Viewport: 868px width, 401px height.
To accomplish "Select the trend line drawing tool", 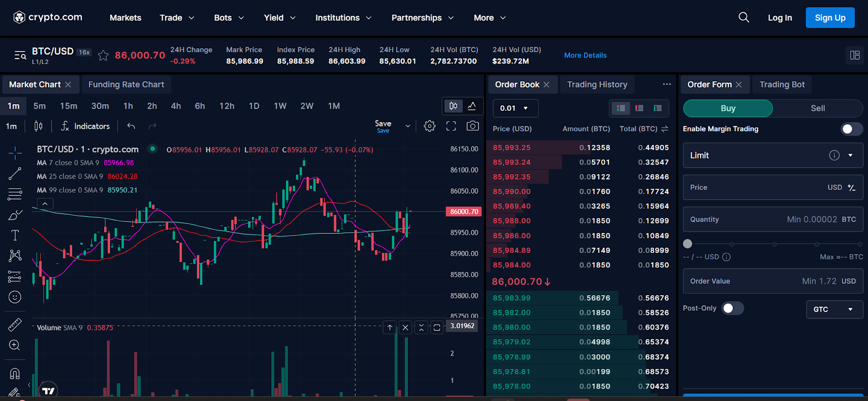I will pyautogui.click(x=15, y=174).
